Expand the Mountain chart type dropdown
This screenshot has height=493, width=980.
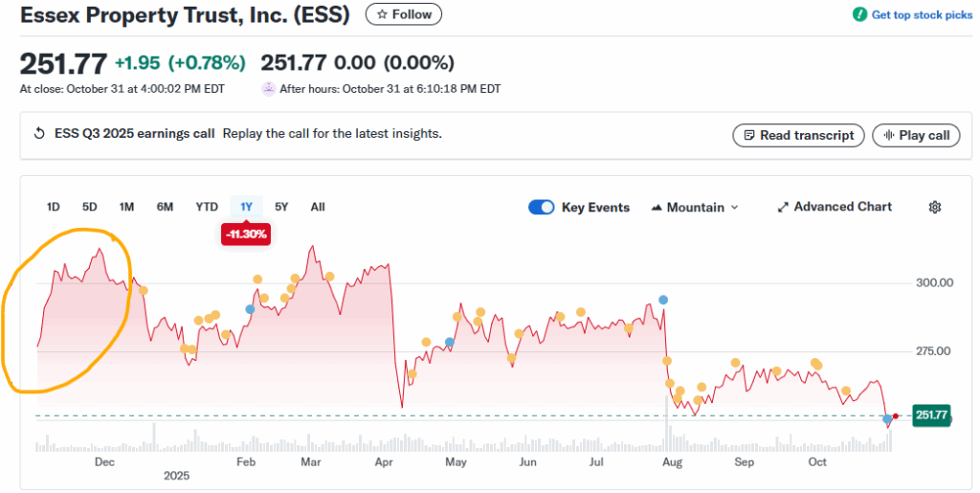coord(695,207)
